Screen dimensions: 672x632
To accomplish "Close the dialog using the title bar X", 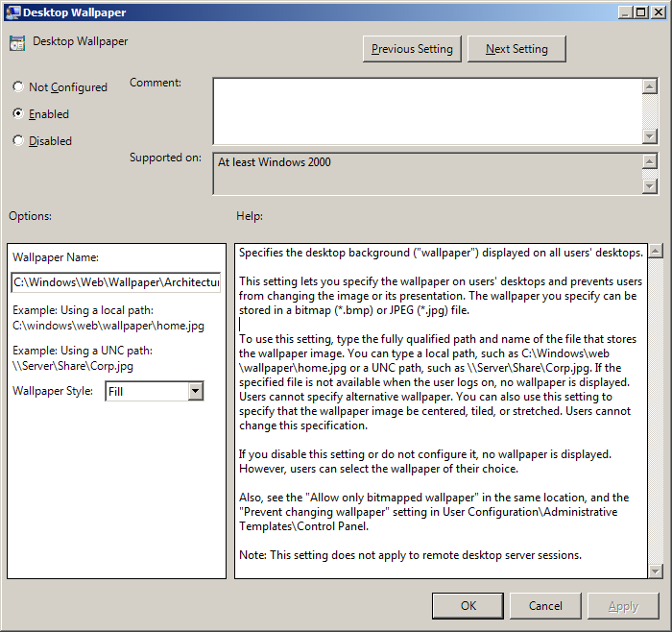I will (x=658, y=12).
